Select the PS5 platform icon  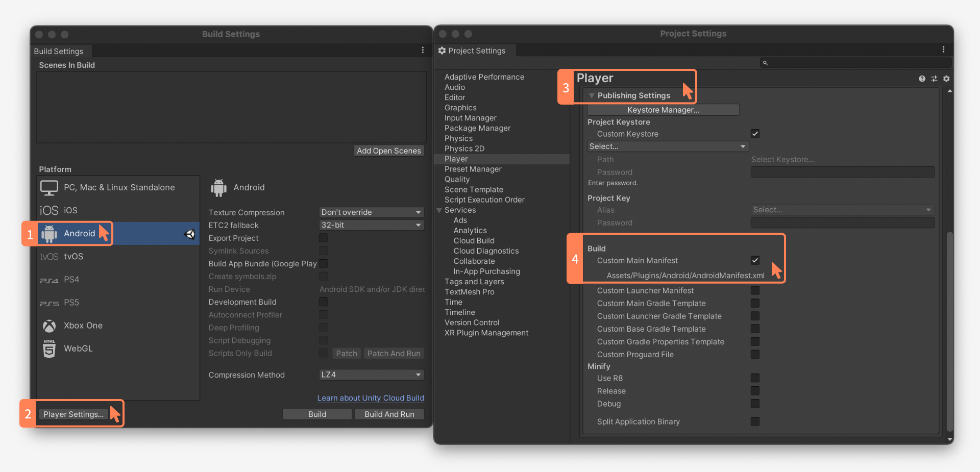tap(49, 303)
